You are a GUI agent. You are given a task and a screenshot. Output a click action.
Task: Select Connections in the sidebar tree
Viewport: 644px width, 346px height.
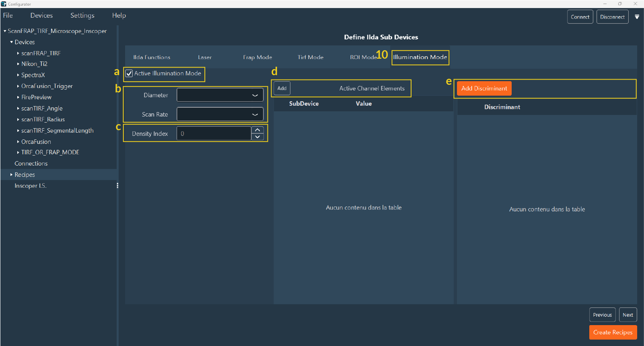pyautogui.click(x=31, y=164)
